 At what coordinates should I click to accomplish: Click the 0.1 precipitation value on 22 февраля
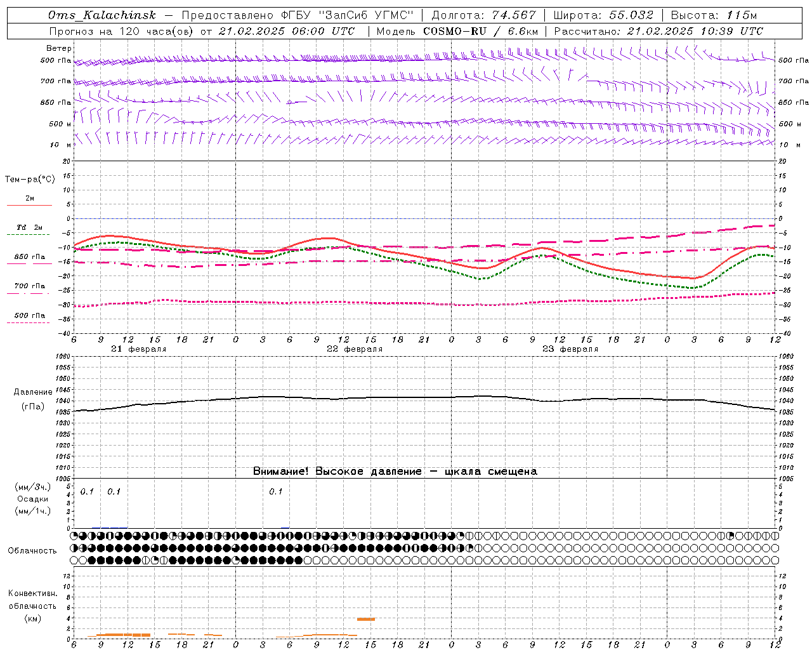(x=275, y=491)
